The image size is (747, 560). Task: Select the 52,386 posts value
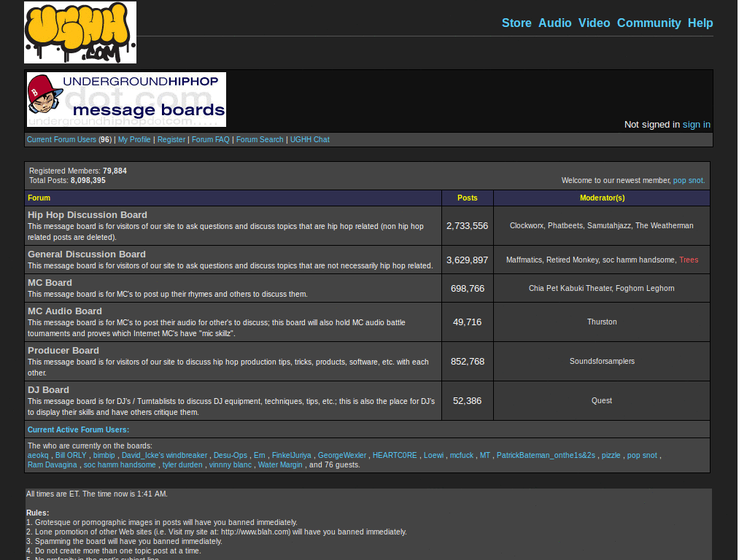tap(468, 401)
